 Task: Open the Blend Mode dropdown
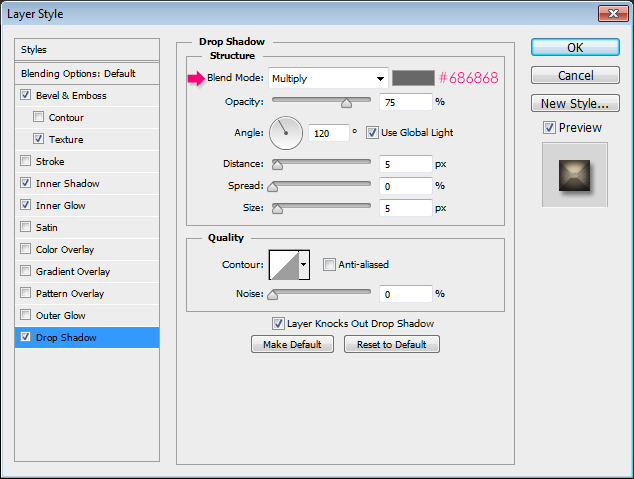click(328, 78)
